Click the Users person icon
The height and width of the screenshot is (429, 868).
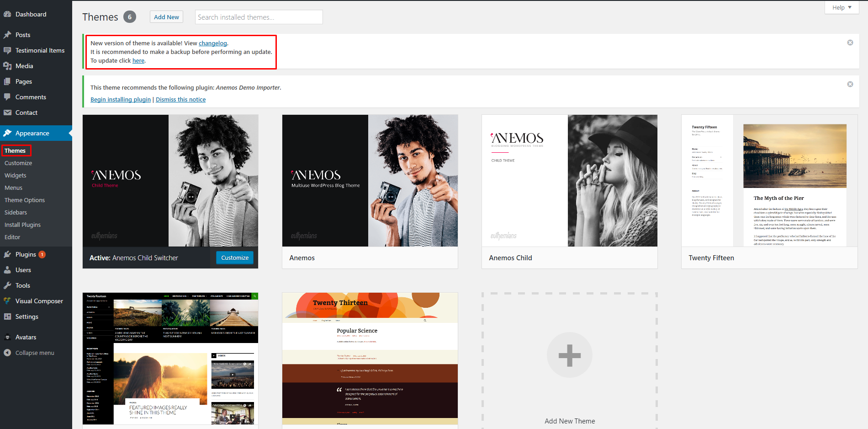[7, 270]
